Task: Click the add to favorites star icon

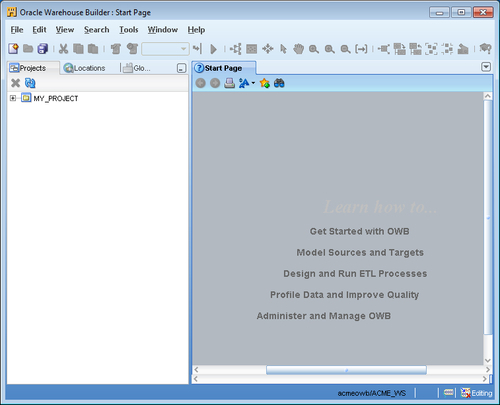Action: [265, 83]
